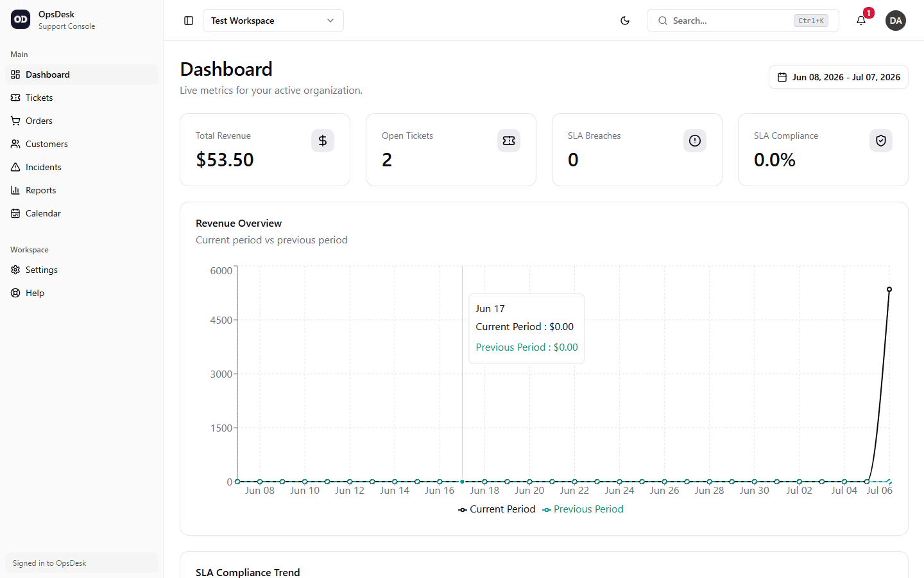Image resolution: width=924 pixels, height=578 pixels.
Task: Focus the Search input field
Action: 743,21
